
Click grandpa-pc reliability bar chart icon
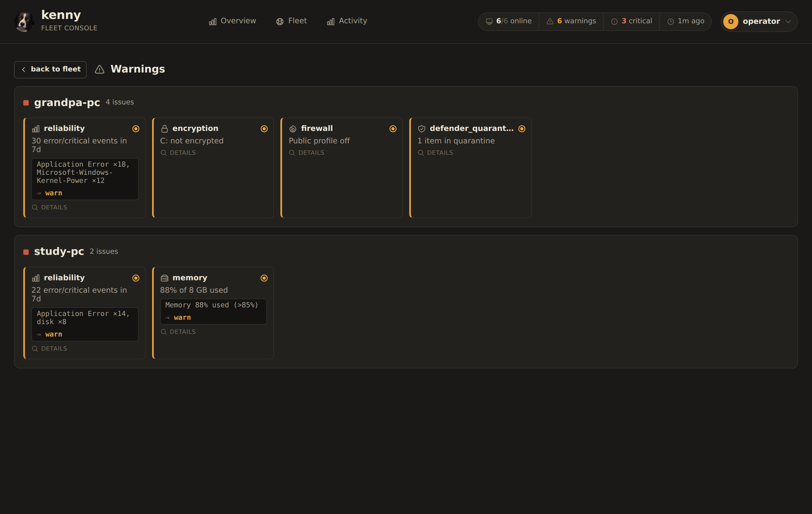point(36,129)
